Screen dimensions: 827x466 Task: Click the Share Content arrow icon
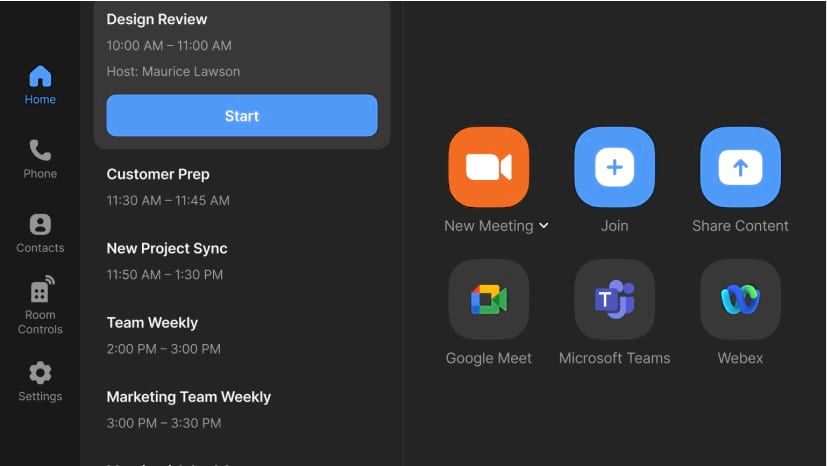pos(740,167)
